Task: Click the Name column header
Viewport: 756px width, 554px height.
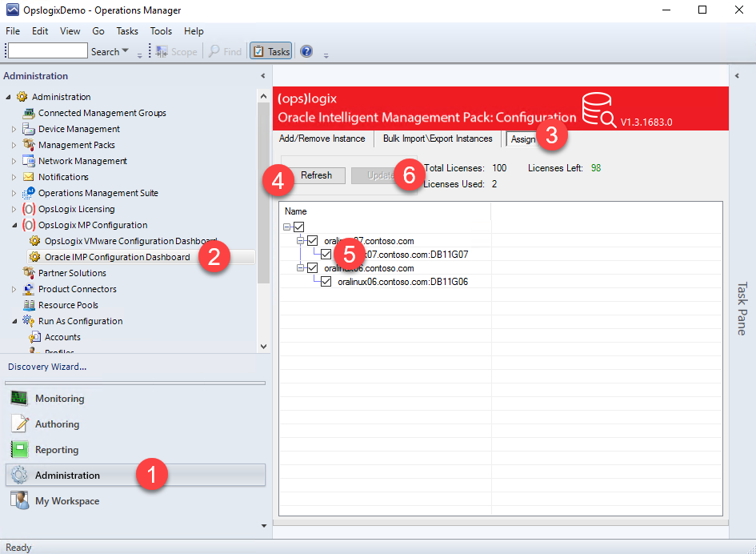Action: click(x=385, y=211)
